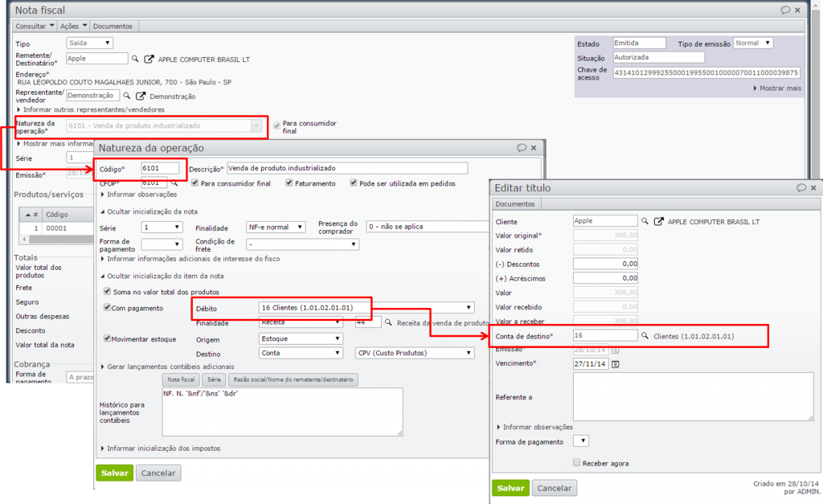
Task: Open Forma de pagamento dropdown in Natureza dialog
Action: pyautogui.click(x=162, y=244)
